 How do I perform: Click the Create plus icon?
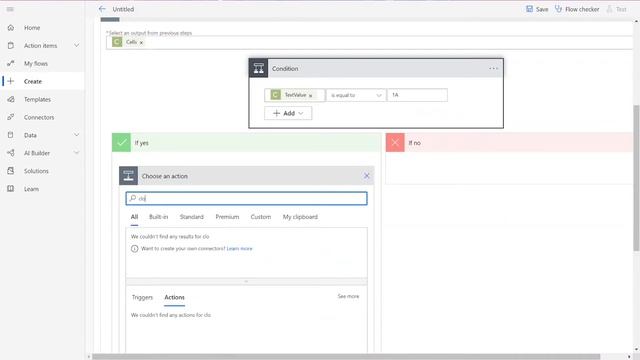(11, 81)
